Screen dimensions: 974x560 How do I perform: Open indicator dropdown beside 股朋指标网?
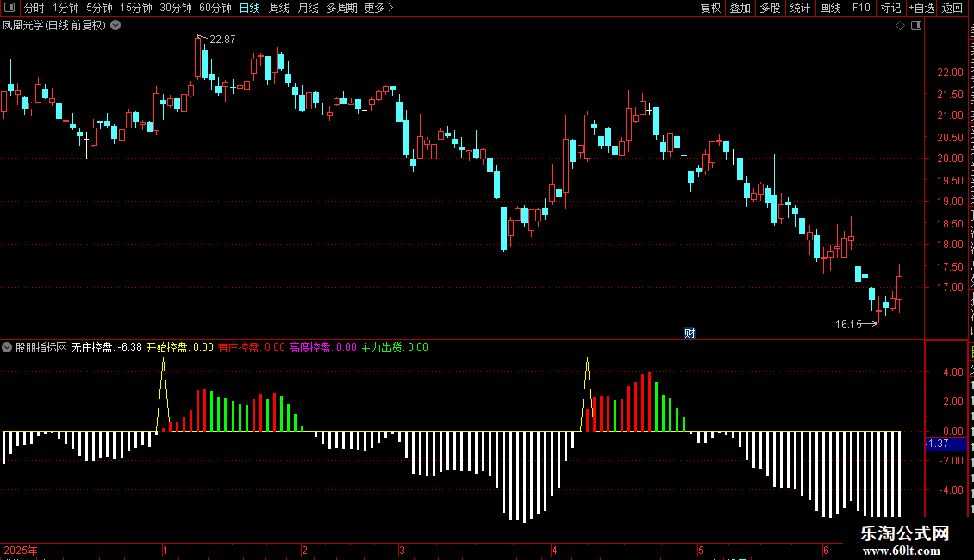7,348
